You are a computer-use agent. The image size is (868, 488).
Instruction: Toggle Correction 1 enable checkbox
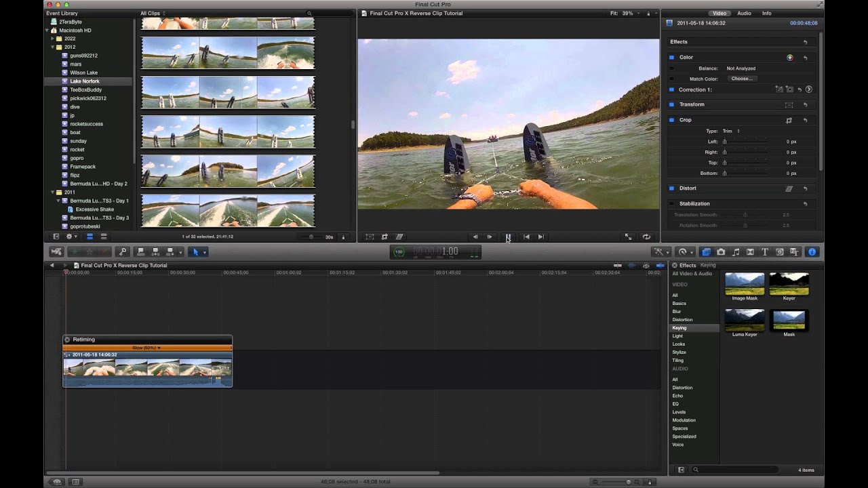pyautogui.click(x=671, y=89)
